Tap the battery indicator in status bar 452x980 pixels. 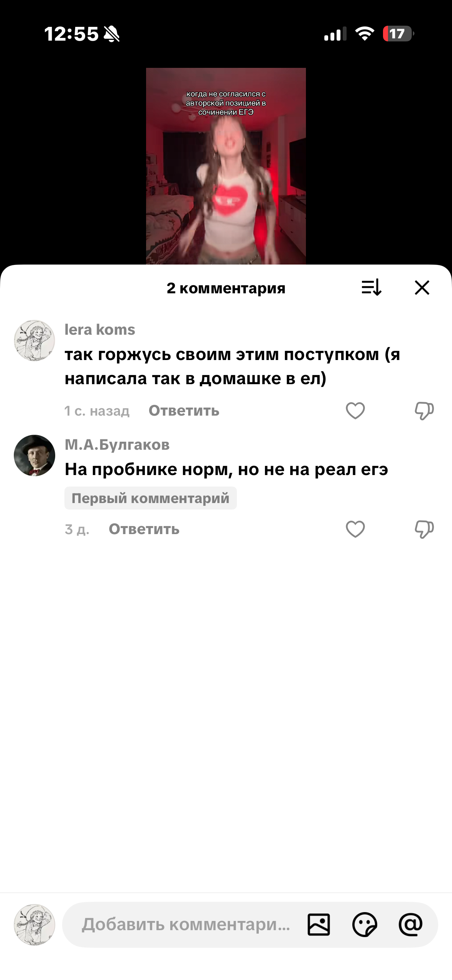[x=398, y=34]
